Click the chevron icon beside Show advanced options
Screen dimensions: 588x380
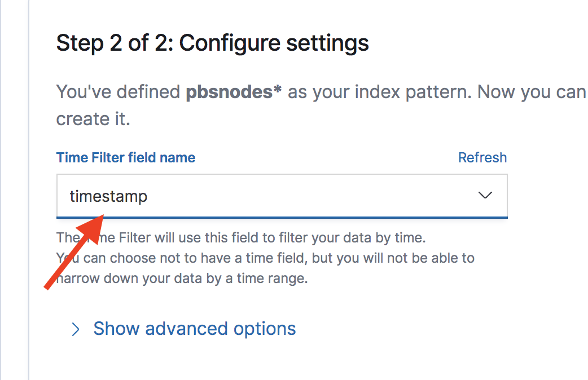[76, 329]
